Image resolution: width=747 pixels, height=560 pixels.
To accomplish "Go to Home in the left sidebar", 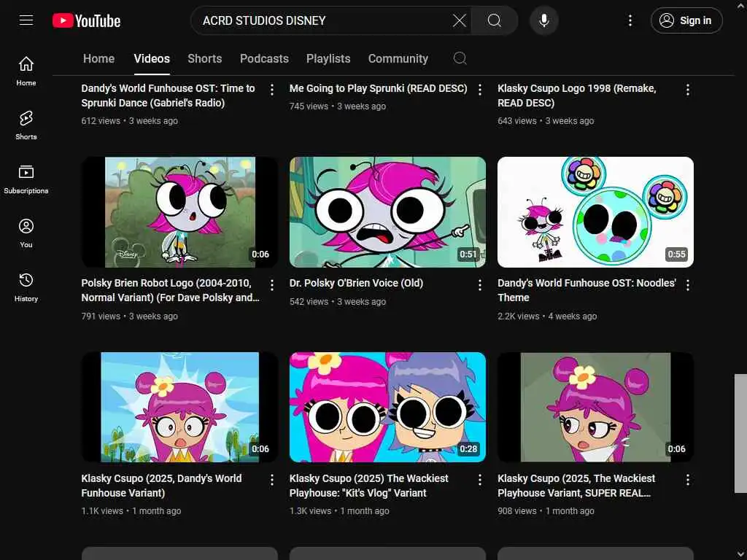I will (x=26, y=71).
